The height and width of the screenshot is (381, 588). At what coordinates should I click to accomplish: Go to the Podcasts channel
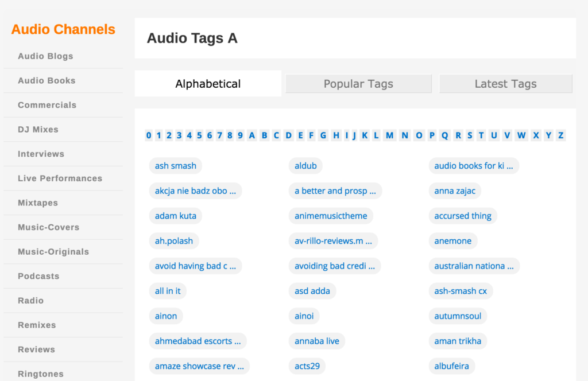tap(38, 276)
